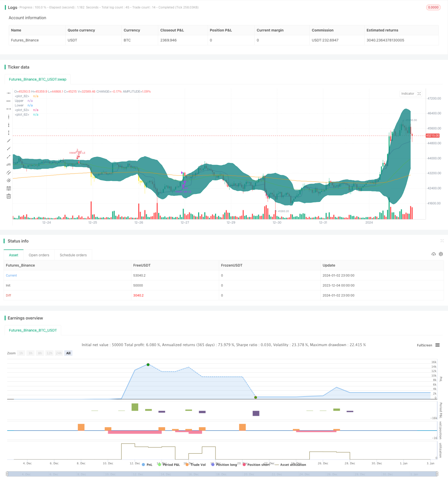Select the parallel channel drawing tool
448x484 pixels.
(x=9, y=172)
